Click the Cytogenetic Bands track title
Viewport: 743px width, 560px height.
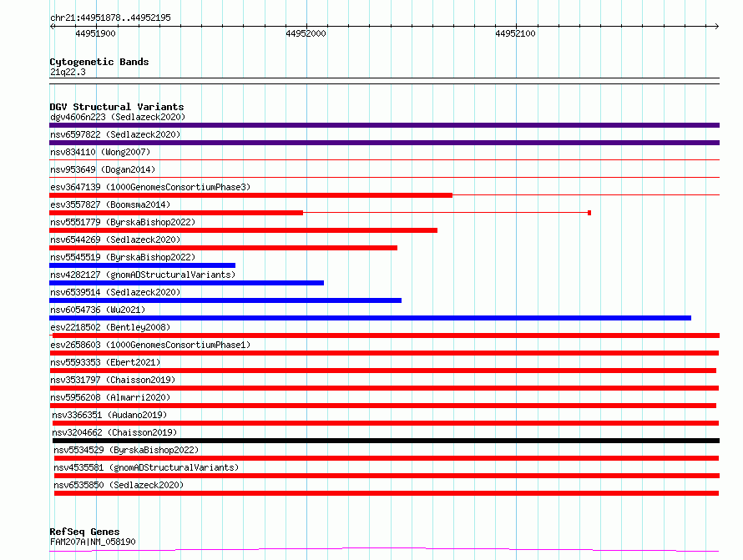click(x=99, y=62)
